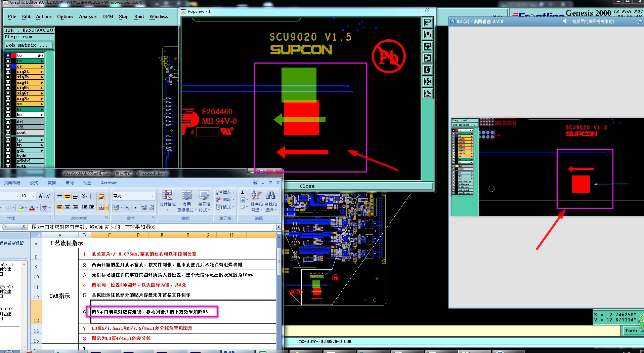
Task: Click the Popview zoom-out (outward arrows) icon
Action: 428,93
